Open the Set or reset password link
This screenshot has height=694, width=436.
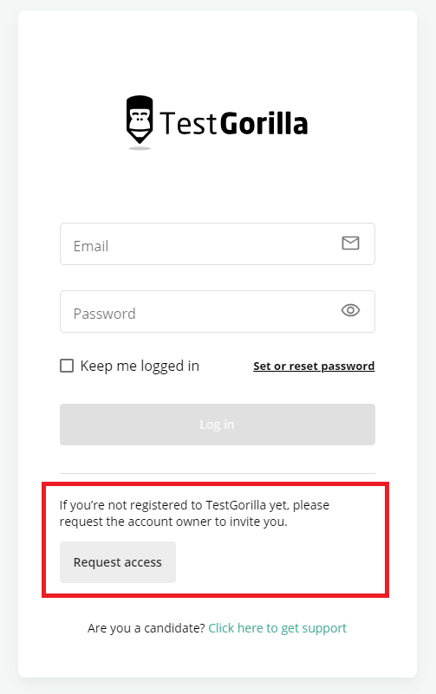click(x=314, y=366)
